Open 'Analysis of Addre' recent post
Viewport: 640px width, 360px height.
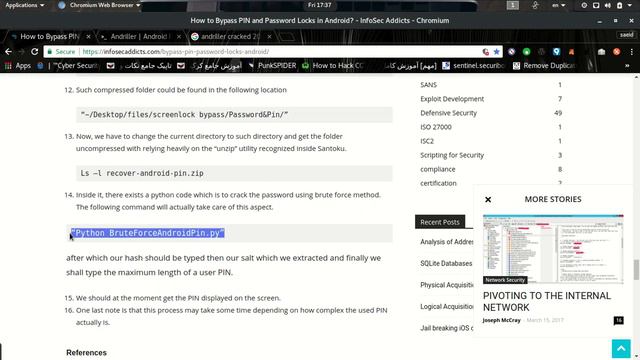point(447,242)
